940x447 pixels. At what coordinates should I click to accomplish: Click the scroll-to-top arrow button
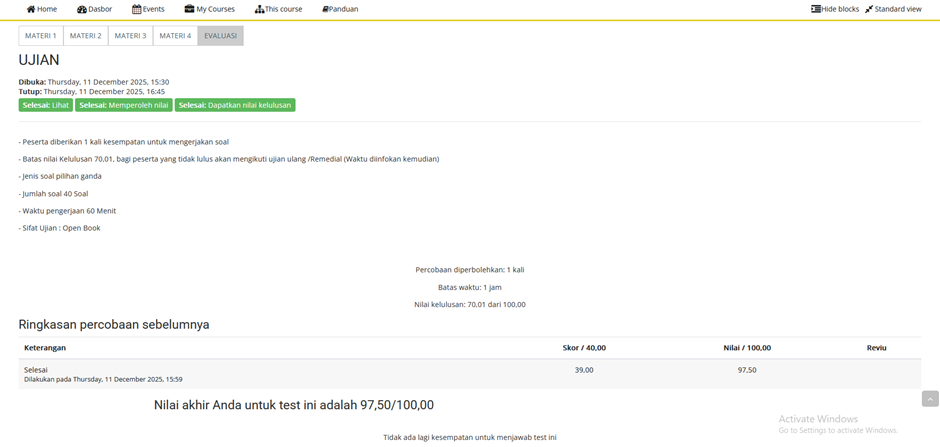(930, 399)
